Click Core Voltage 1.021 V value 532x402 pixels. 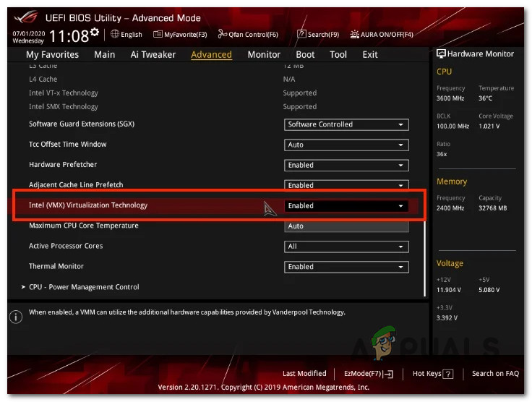(489, 127)
